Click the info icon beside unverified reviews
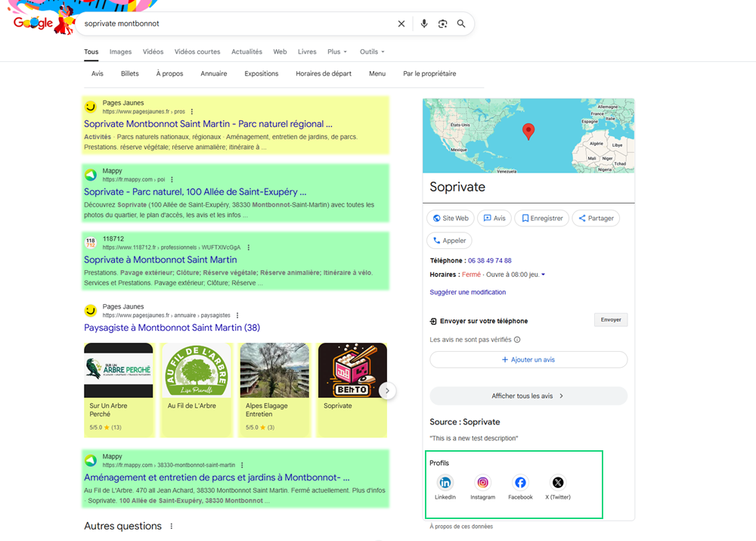 517,340
